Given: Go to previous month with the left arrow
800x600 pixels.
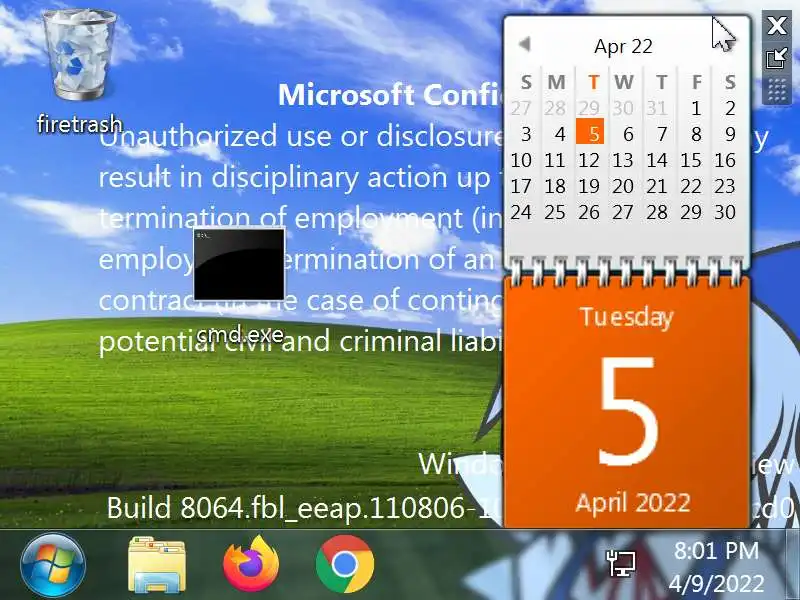Looking at the screenshot, I should tap(524, 44).
